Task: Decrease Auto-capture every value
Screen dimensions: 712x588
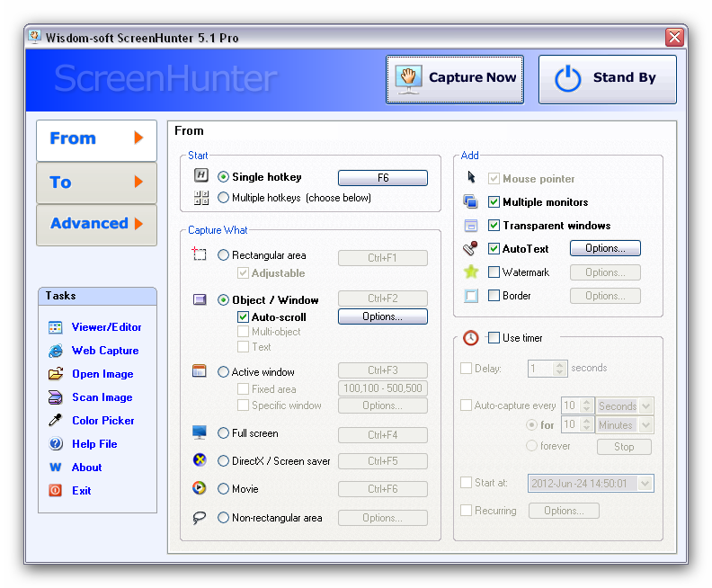Action: click(x=587, y=410)
